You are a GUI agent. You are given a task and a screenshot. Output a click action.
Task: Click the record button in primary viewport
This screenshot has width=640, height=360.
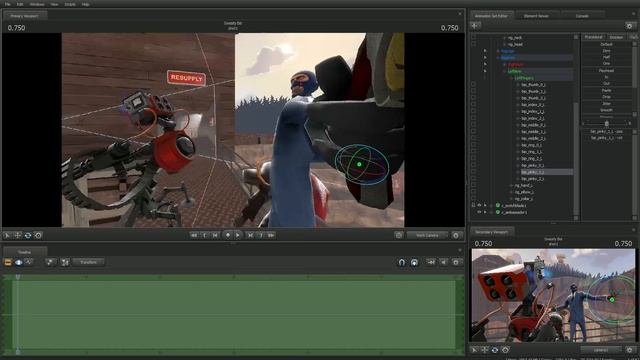click(227, 235)
